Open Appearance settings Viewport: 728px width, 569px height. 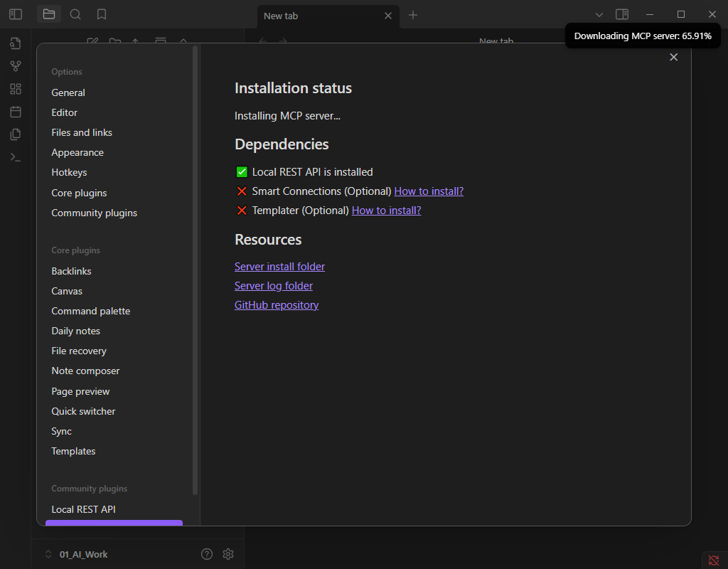(x=77, y=152)
